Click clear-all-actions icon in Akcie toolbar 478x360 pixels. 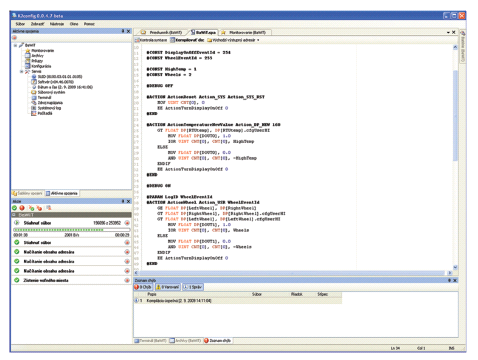pyautogui.click(x=49, y=208)
